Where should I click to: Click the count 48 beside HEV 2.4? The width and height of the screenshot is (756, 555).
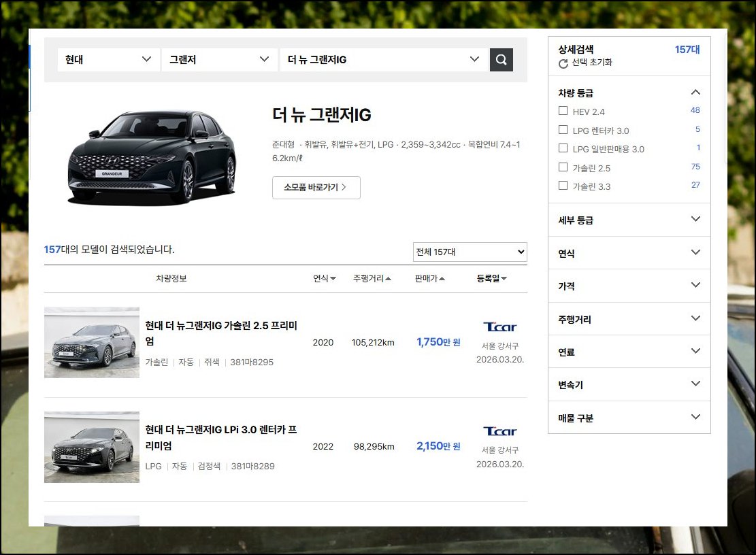pyautogui.click(x=695, y=110)
